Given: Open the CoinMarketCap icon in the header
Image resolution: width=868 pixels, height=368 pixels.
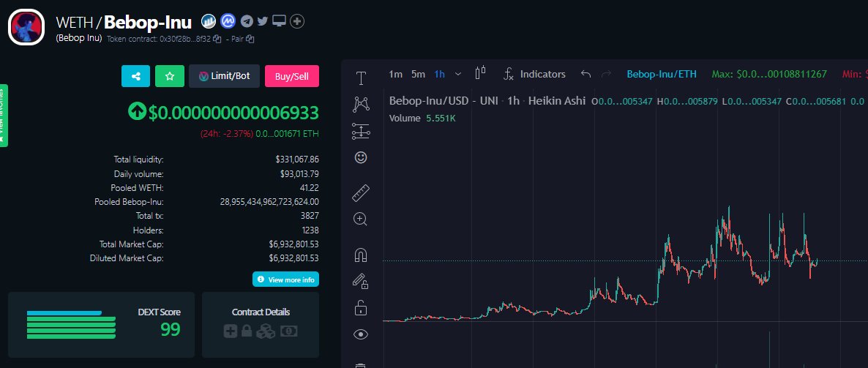Looking at the screenshot, I should (228, 21).
